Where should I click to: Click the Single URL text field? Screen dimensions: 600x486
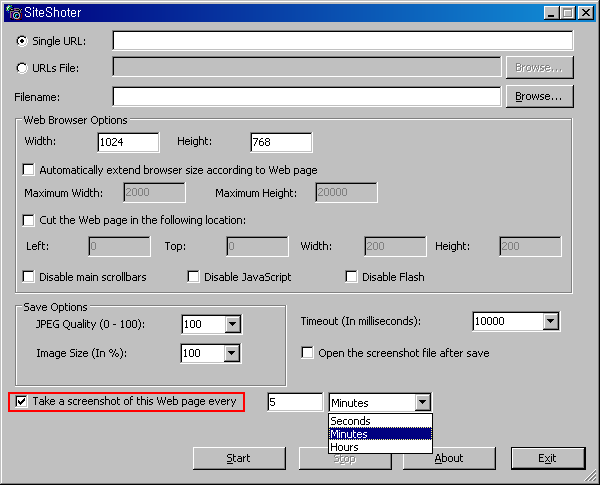click(x=343, y=41)
